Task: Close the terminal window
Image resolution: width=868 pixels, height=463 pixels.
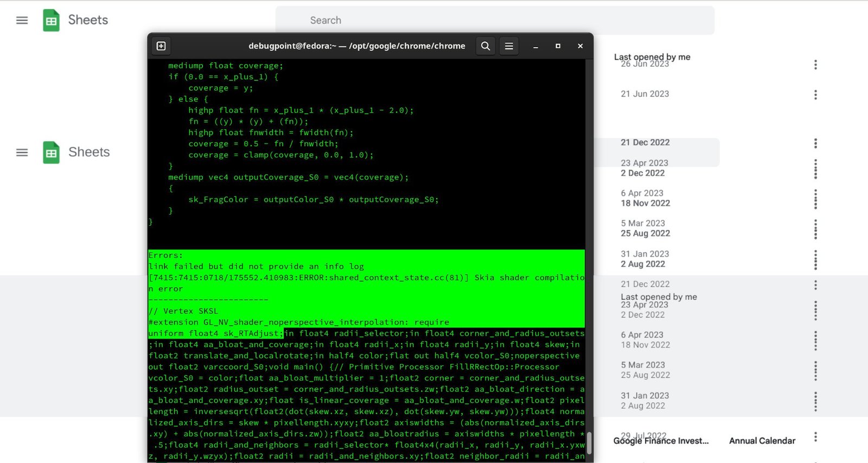Action: point(580,46)
